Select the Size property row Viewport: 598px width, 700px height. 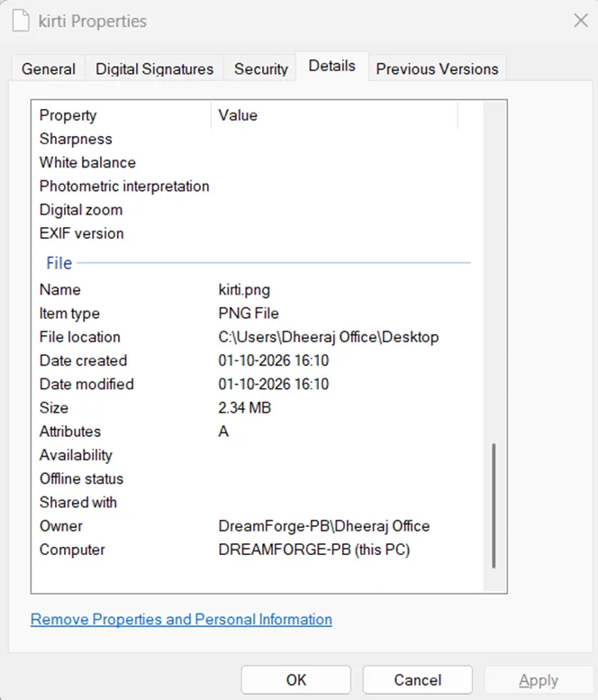pos(257,408)
